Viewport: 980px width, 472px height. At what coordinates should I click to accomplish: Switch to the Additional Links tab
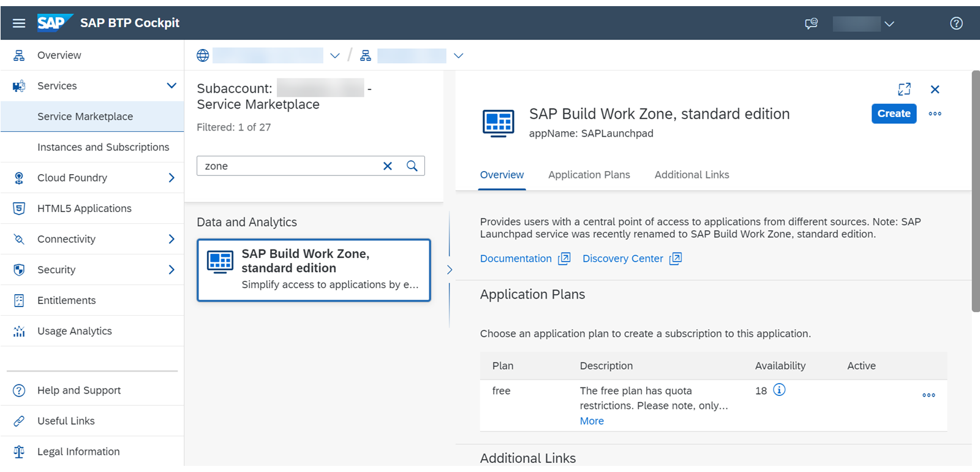tap(692, 175)
